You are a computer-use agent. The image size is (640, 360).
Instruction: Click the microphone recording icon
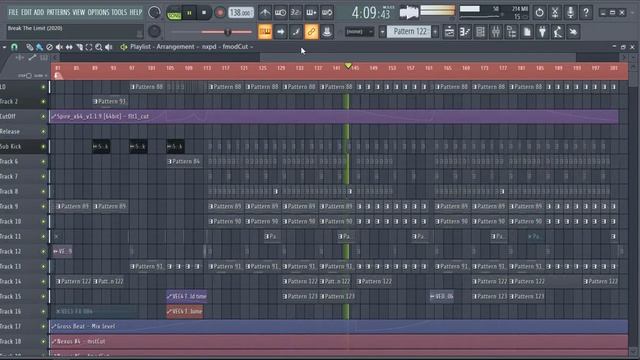click(x=570, y=13)
